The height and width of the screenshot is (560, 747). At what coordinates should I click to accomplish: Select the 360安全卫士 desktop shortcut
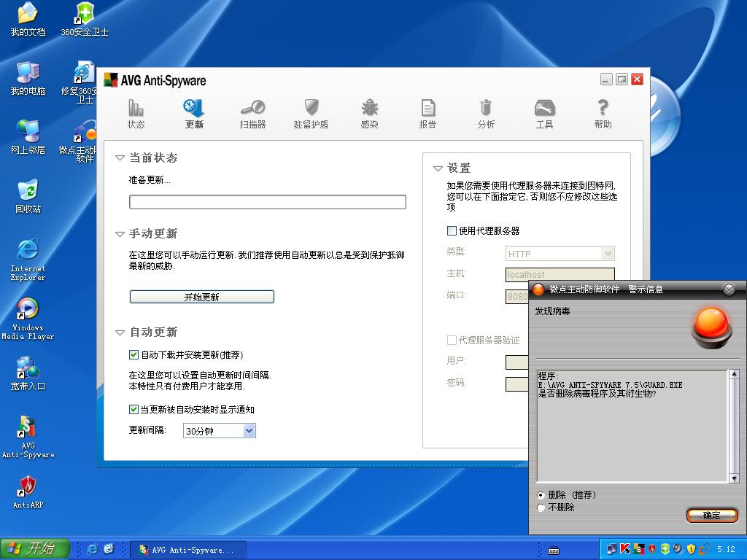pos(85,19)
